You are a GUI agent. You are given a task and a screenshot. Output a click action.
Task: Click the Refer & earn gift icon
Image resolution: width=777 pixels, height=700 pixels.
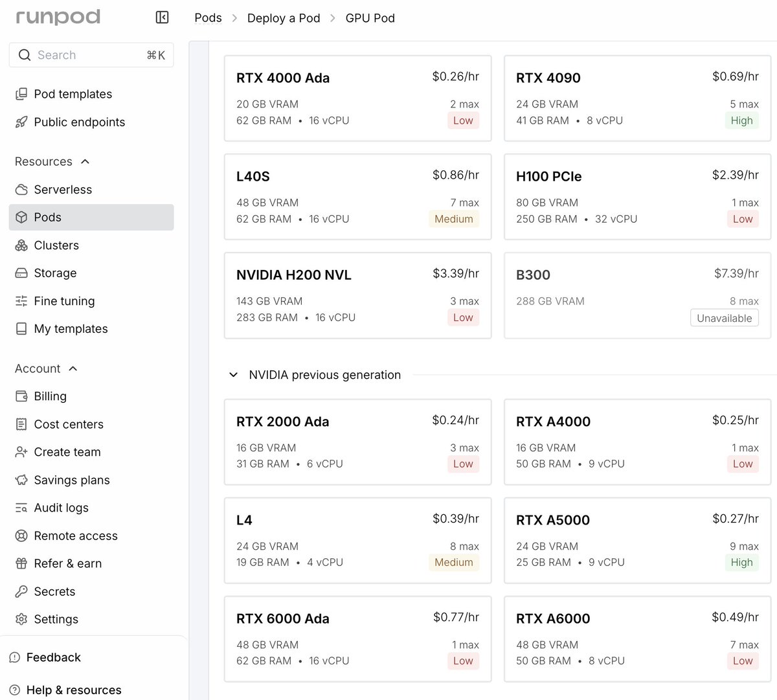point(21,563)
